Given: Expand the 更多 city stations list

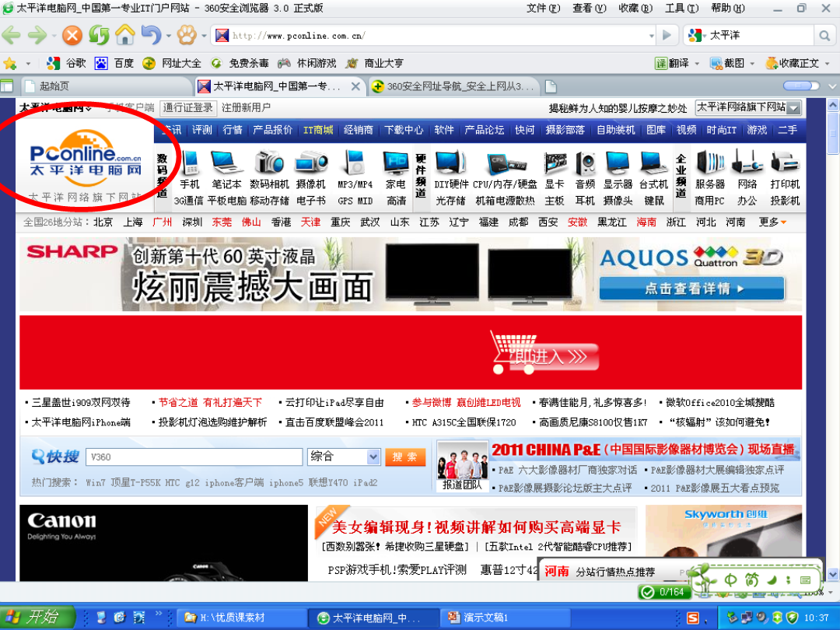Looking at the screenshot, I should click(772, 222).
